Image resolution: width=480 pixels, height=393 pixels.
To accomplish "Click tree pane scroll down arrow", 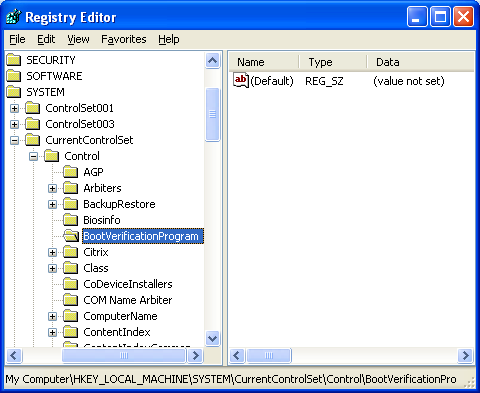I will pyautogui.click(x=212, y=339).
